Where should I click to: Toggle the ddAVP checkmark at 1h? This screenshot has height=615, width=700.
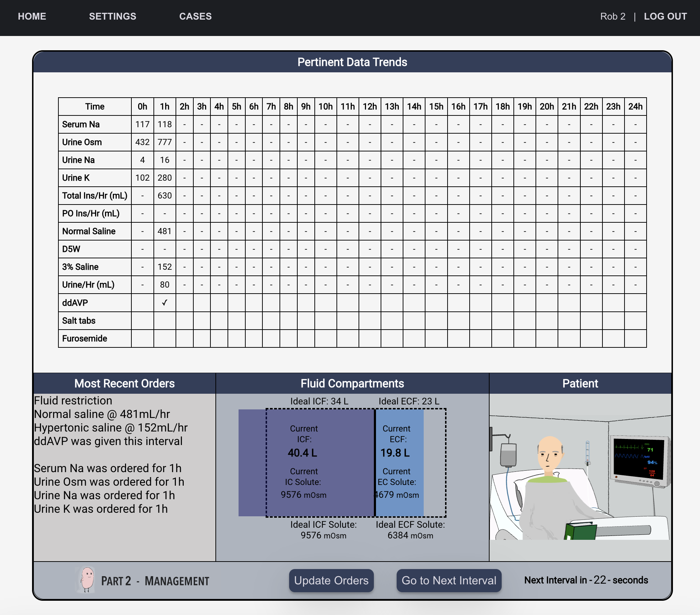pyautogui.click(x=164, y=303)
